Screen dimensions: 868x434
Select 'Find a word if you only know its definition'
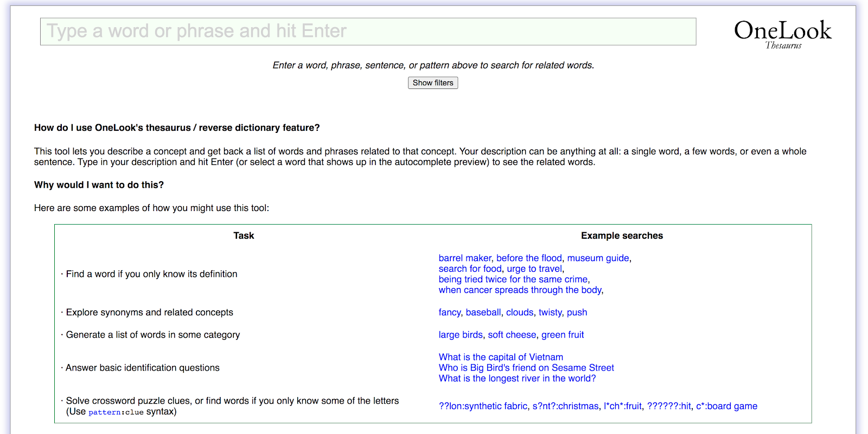pyautogui.click(x=152, y=274)
